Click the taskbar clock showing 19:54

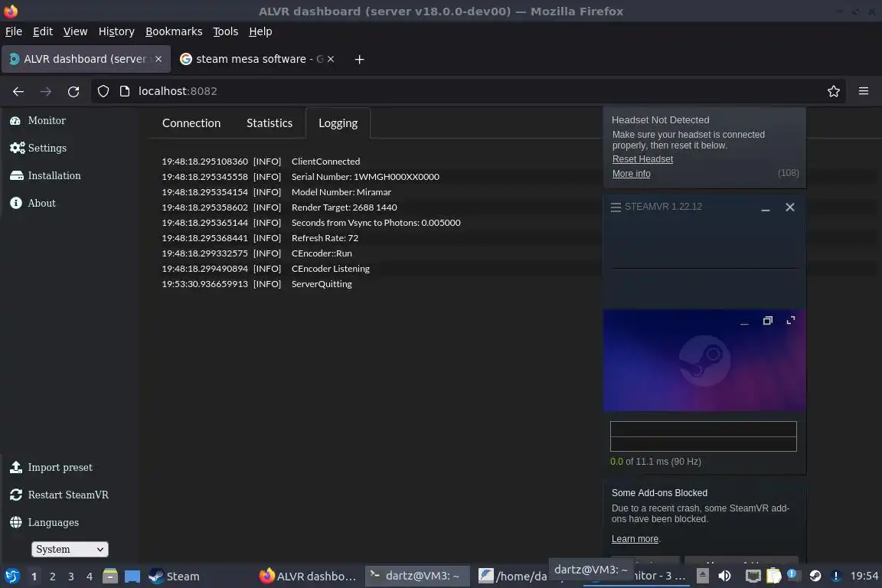click(x=864, y=576)
